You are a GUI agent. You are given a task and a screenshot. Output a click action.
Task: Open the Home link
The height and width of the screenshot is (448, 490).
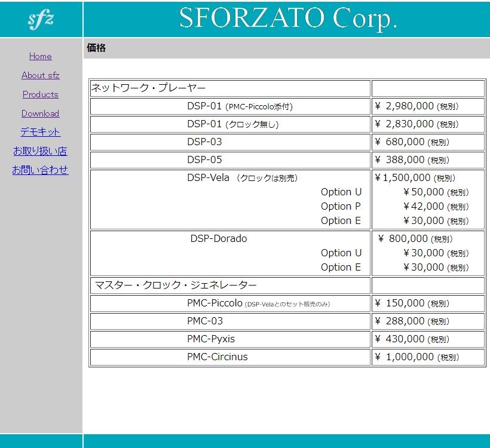tap(40, 56)
